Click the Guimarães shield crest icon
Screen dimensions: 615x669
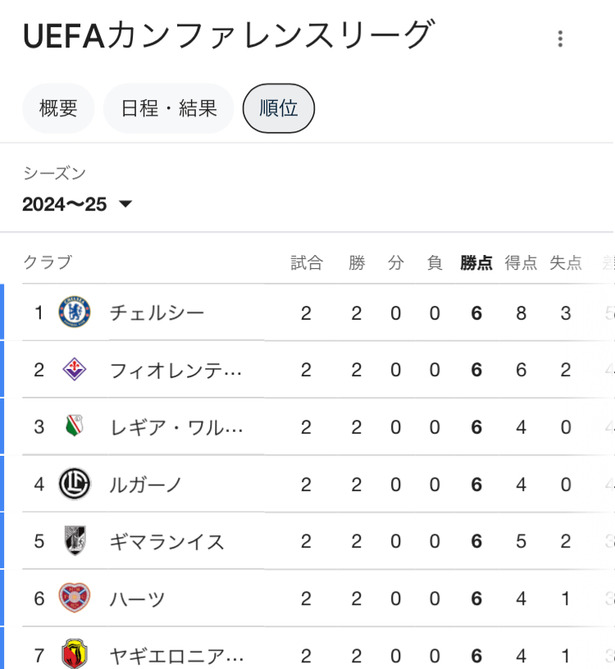(75, 540)
